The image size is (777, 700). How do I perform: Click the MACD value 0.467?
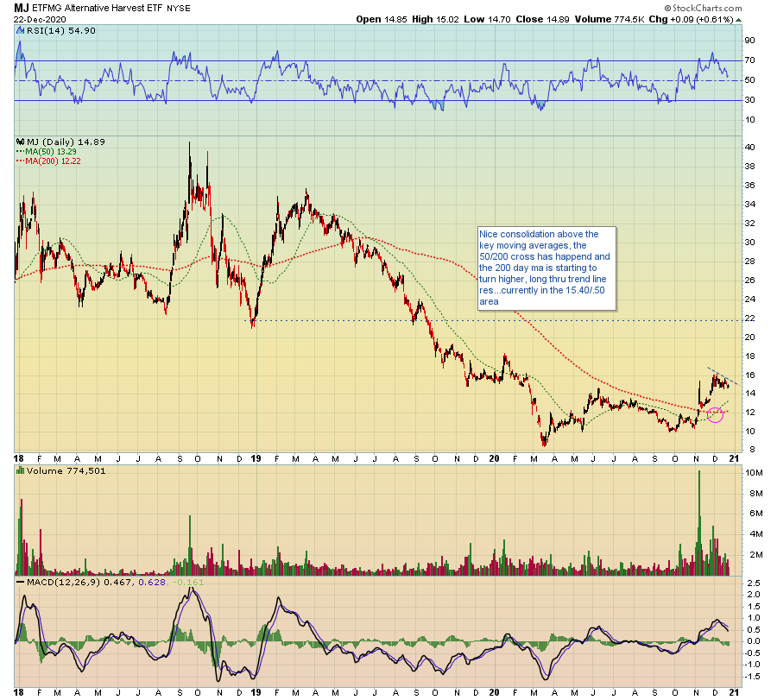[x=118, y=582]
